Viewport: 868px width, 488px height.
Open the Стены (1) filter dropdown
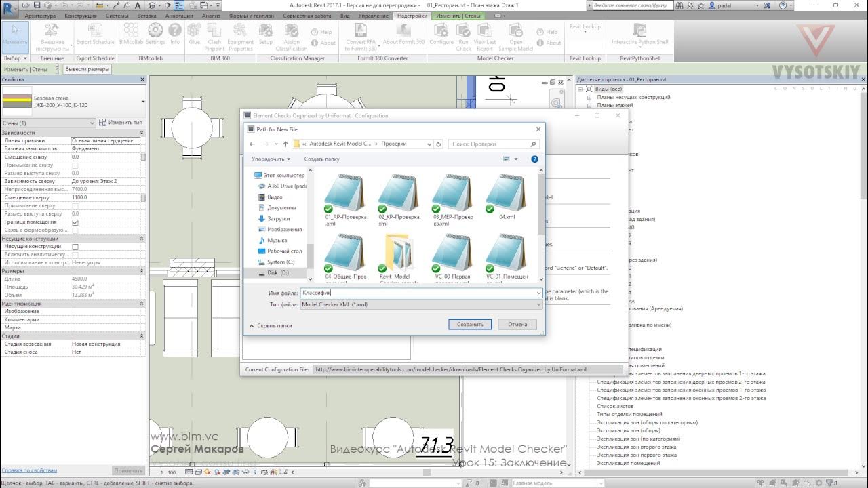pos(92,123)
